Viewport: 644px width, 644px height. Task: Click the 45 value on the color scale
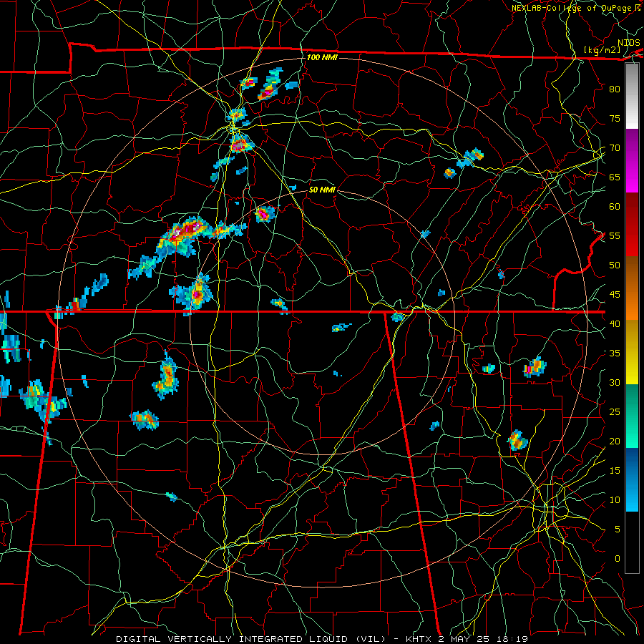(615, 295)
